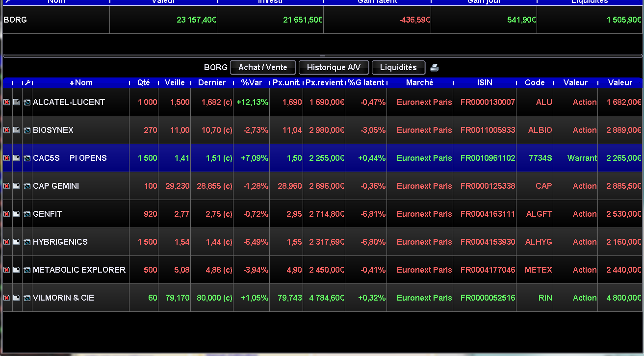Open chart icon for ALCATEL-LUCENT
This screenshot has height=356, width=644.
tap(27, 102)
